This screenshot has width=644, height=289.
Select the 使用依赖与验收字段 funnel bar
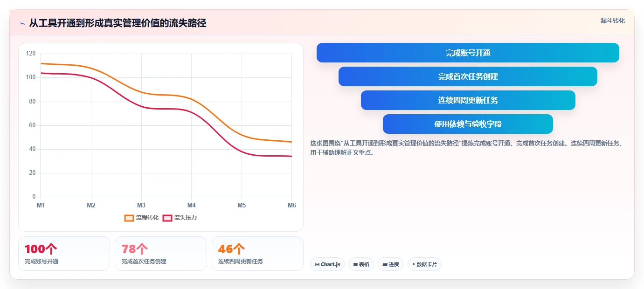pyautogui.click(x=468, y=124)
